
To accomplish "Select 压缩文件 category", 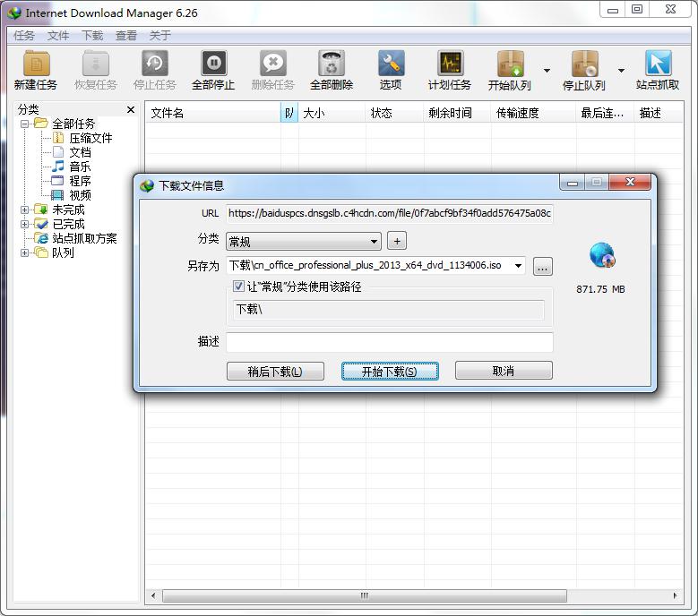I will tap(90, 138).
